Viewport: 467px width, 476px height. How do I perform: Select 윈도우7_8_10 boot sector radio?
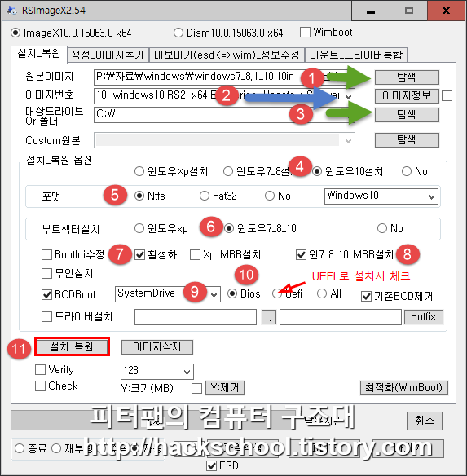click(229, 228)
